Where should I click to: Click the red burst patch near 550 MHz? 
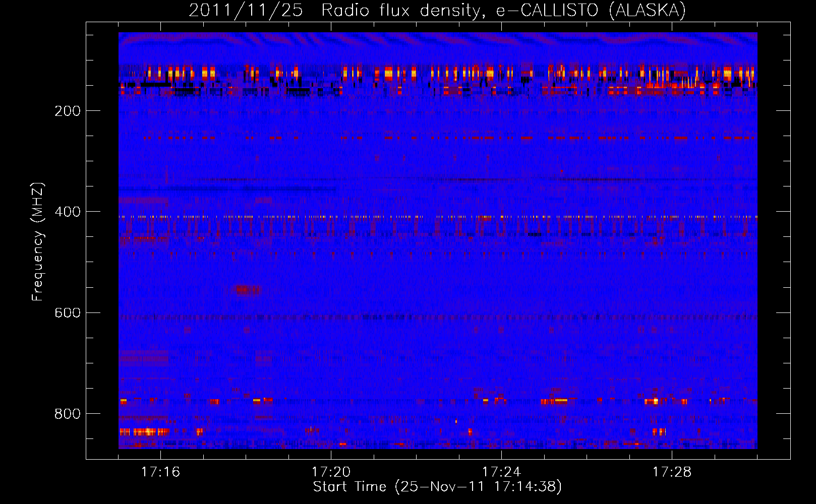click(247, 290)
